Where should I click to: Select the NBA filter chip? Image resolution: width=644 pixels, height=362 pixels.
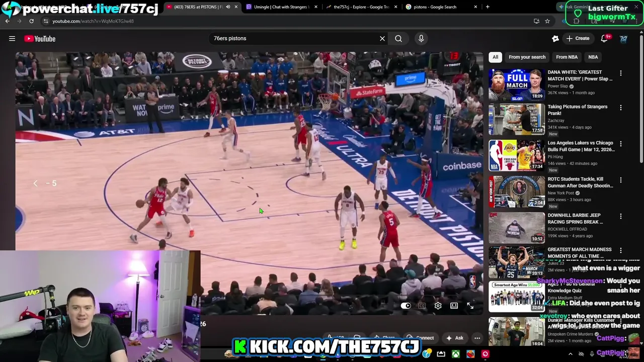point(593,57)
